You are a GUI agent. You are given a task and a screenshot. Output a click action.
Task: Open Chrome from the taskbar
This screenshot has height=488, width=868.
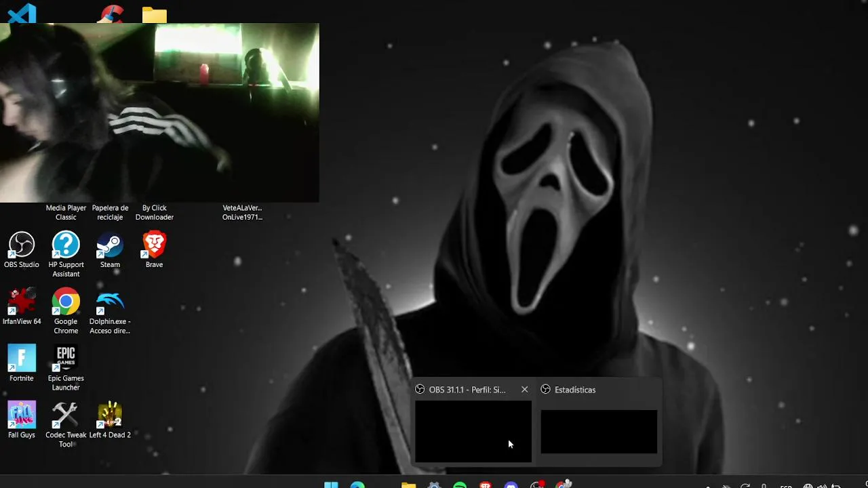tap(563, 485)
